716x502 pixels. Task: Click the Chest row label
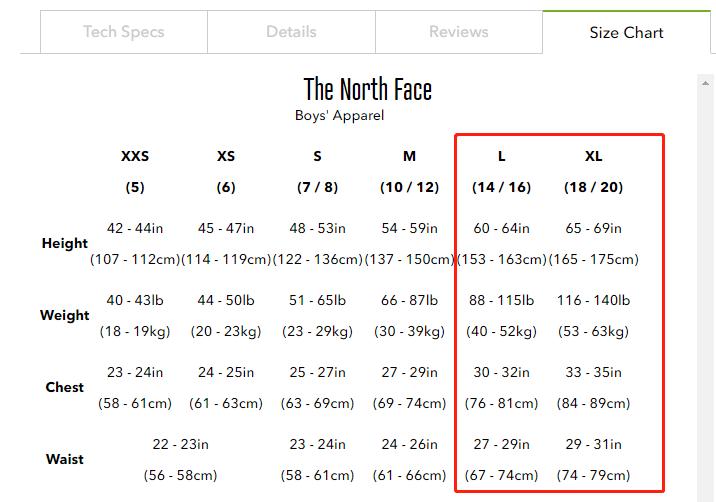tap(64, 387)
